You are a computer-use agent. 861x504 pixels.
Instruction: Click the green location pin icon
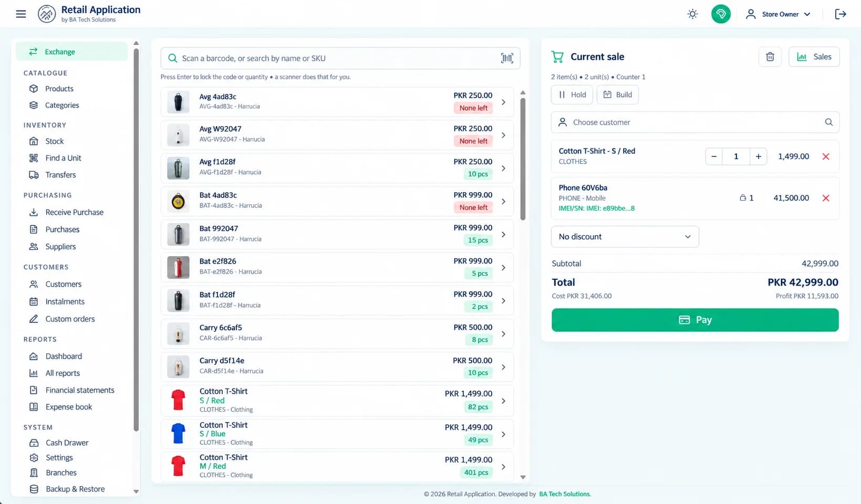pos(721,14)
